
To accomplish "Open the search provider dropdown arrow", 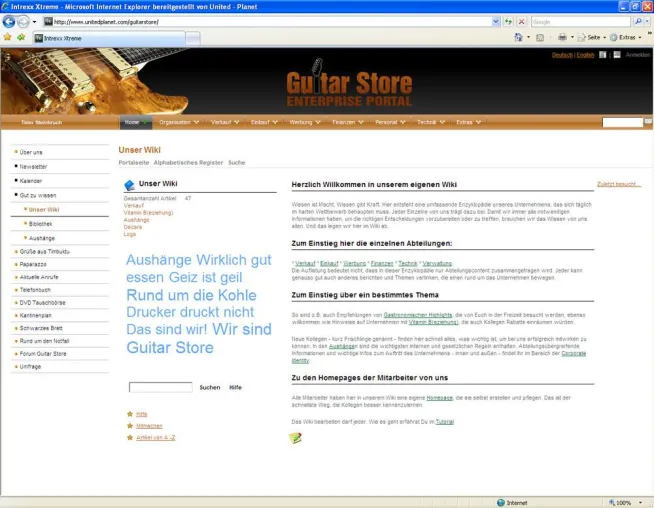I will click(647, 22).
